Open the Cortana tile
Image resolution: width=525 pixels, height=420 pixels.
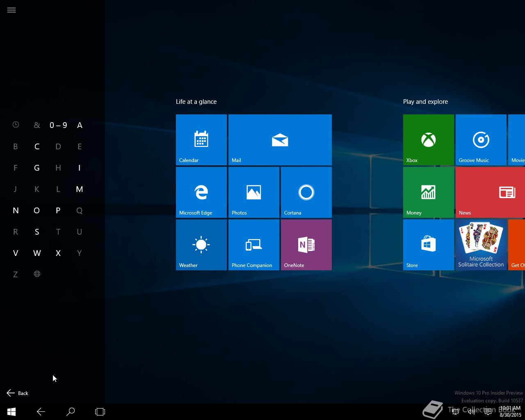306,192
